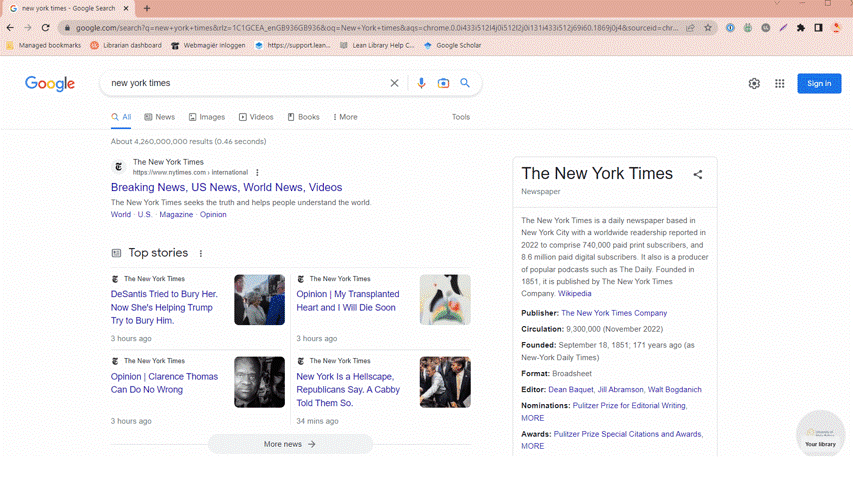Click the blue magnifier search button
Viewport: 853px width, 480px height.
point(465,83)
